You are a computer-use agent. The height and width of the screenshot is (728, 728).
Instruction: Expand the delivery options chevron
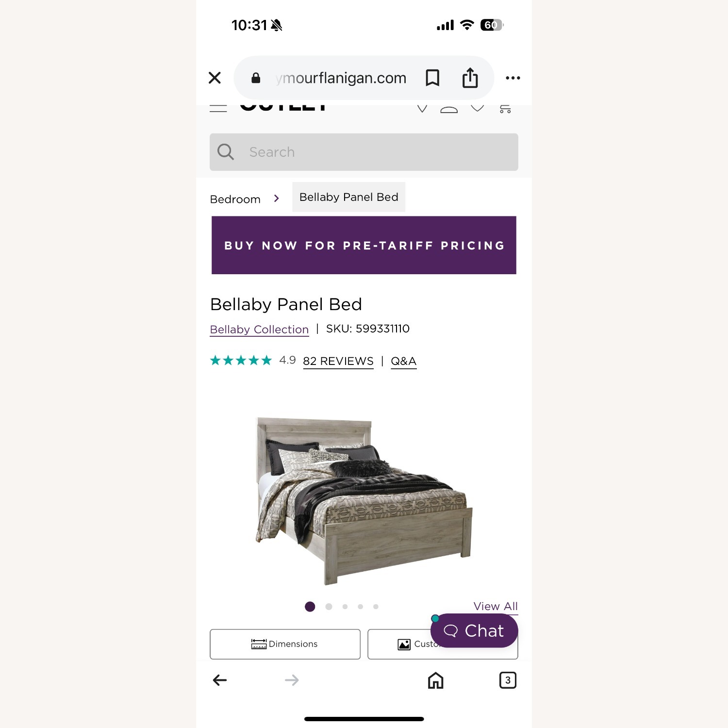pyautogui.click(x=478, y=108)
